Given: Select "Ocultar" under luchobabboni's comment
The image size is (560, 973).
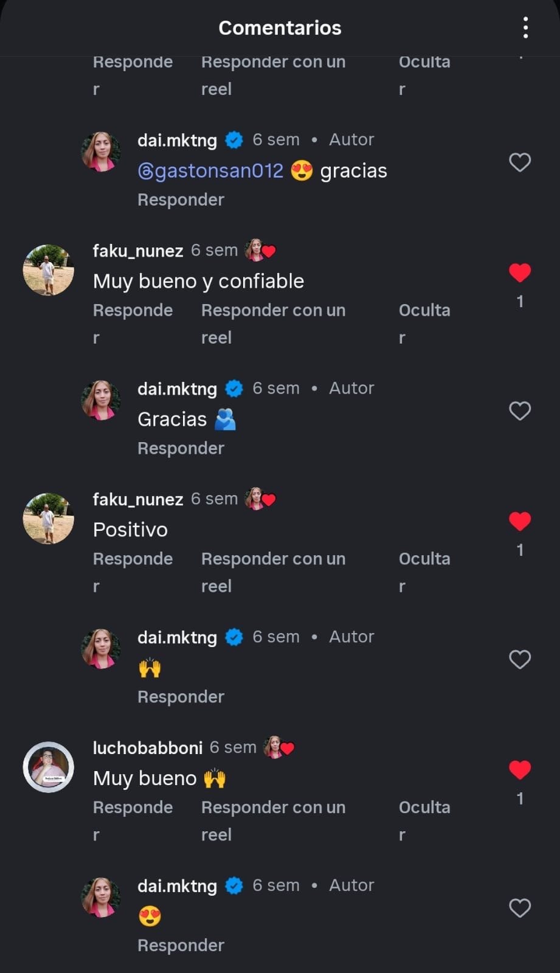Looking at the screenshot, I should click(424, 820).
